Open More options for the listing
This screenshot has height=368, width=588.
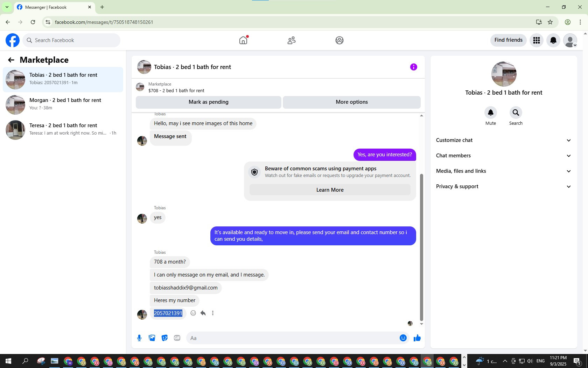pos(352,102)
